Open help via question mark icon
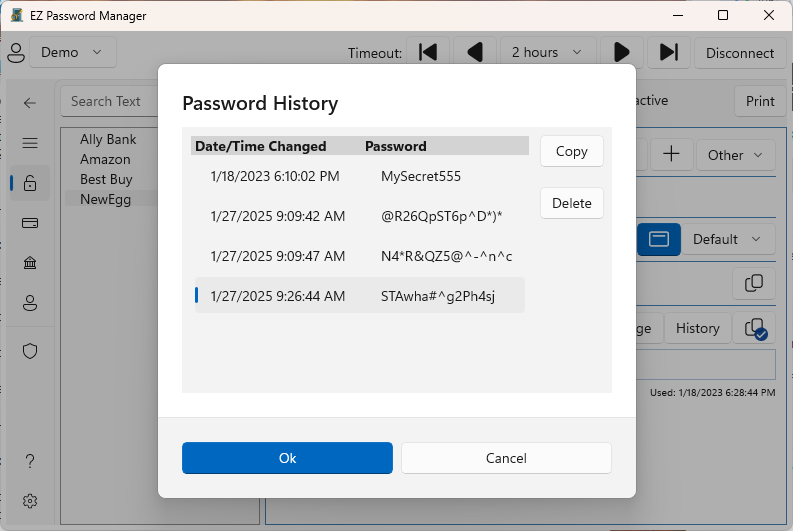 pos(30,461)
